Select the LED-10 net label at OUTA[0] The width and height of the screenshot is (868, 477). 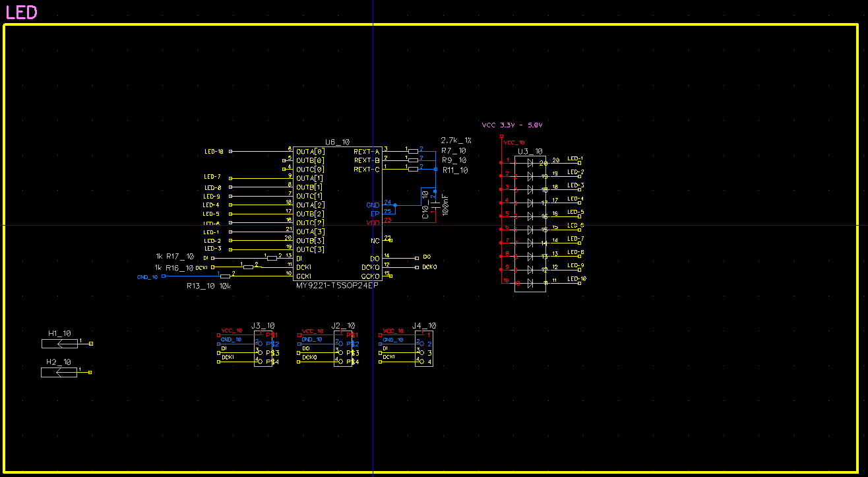214,152
